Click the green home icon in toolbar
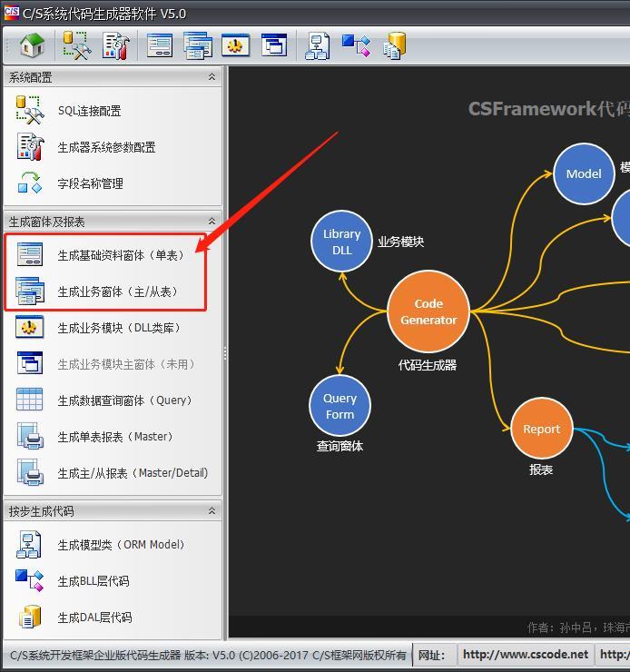Viewport: 630px width, 672px height. point(32,45)
